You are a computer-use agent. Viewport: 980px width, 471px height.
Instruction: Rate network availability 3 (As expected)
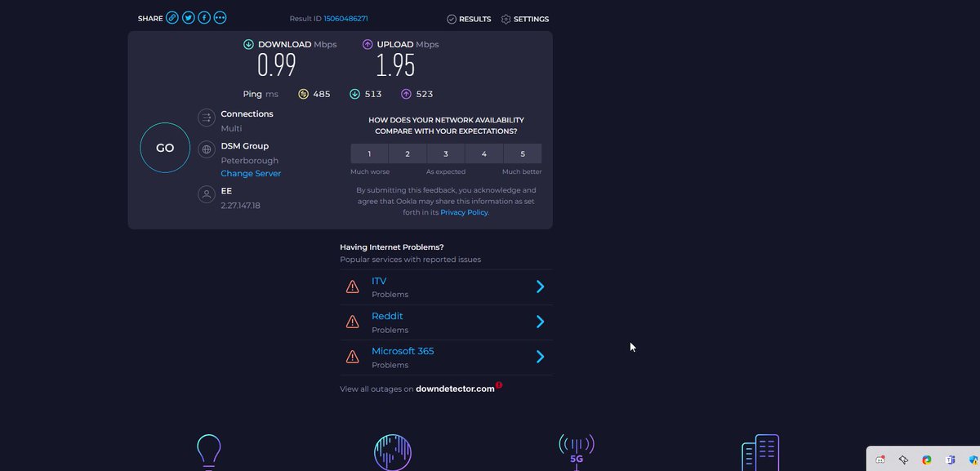click(x=446, y=153)
